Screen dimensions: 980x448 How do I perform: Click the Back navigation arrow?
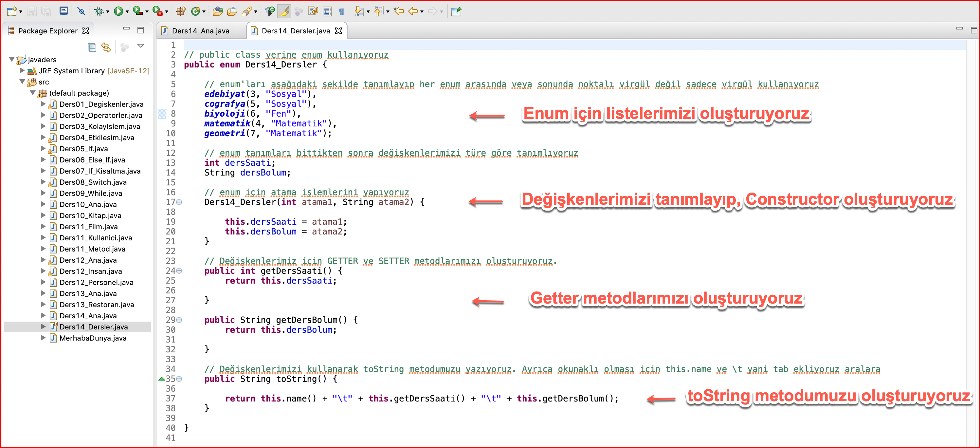click(x=413, y=11)
